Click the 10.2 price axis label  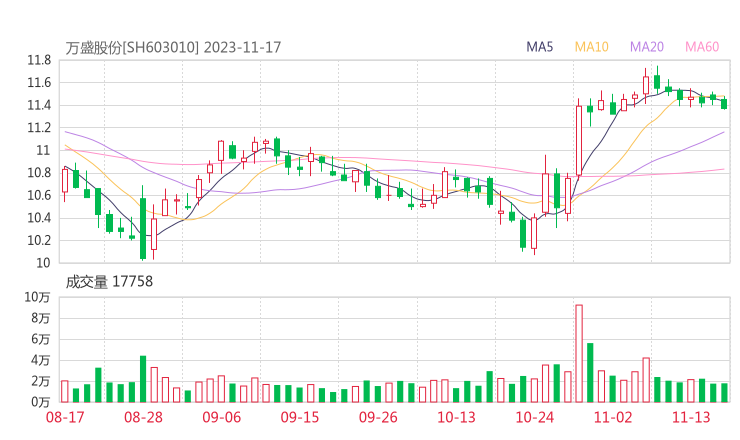pos(39,240)
